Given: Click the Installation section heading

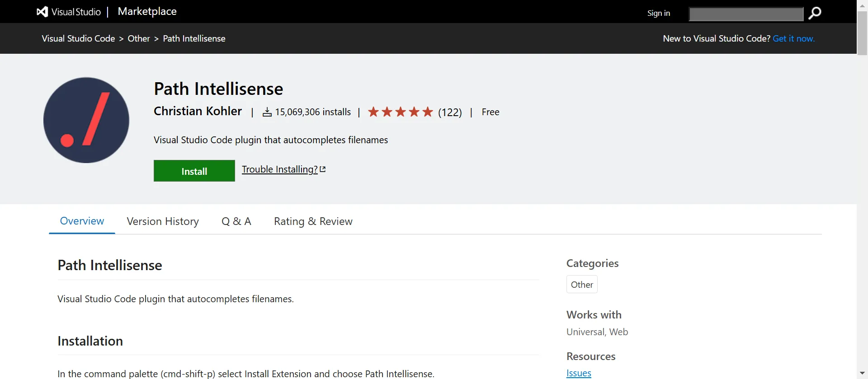Looking at the screenshot, I should (90, 341).
